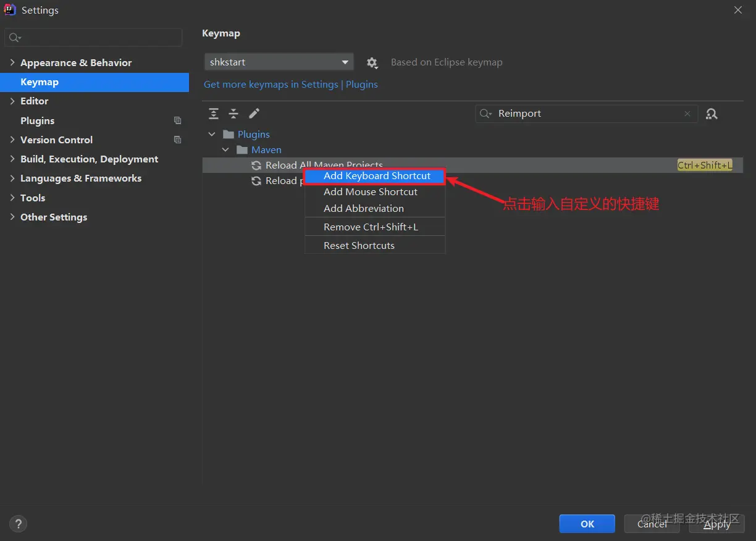Select Other Settings label in sidebar
Viewport: 756px width, 541px height.
54,217
